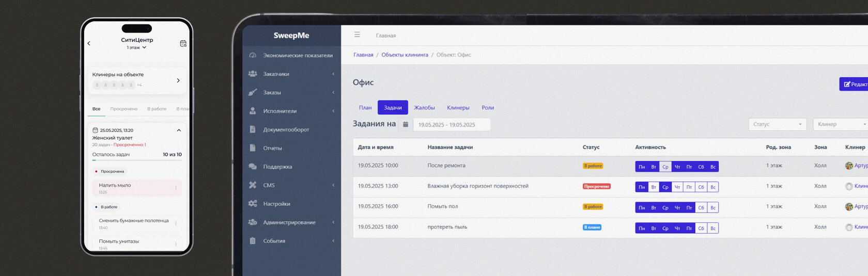The height and width of the screenshot is (276, 868).
Task: Click the calendar icon beside the date range
Action: [406, 124]
